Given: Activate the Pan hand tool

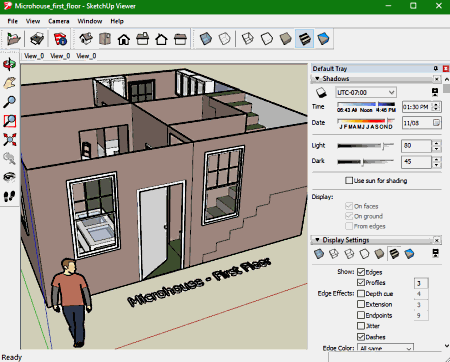Looking at the screenshot, I should (9, 83).
